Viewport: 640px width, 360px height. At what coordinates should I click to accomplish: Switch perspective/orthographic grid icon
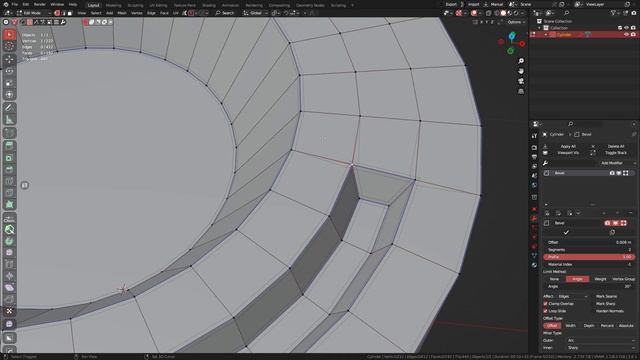pos(521,91)
